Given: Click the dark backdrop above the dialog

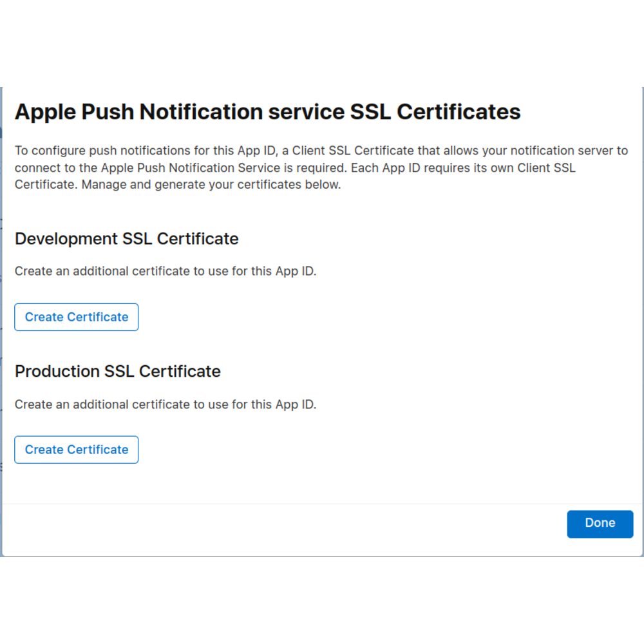Looking at the screenshot, I should coord(322,42).
